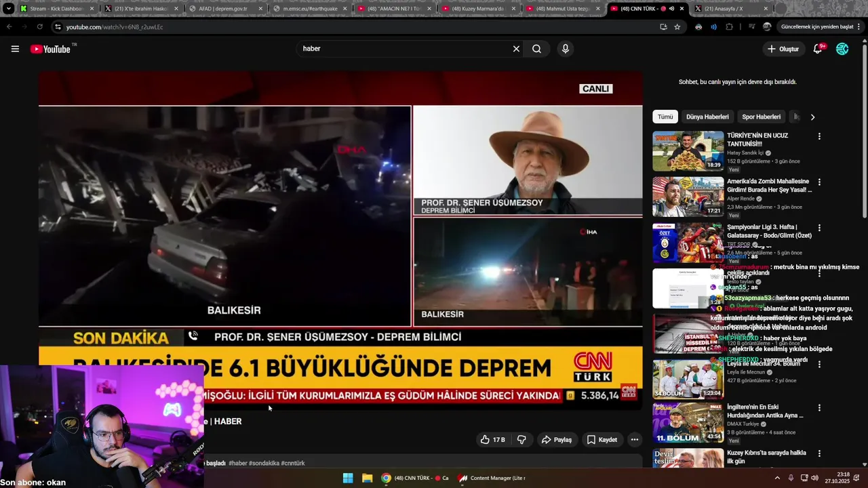This screenshot has height=488, width=868.
Task: Open the Chrome tab search dropdown
Action: pos(8,9)
